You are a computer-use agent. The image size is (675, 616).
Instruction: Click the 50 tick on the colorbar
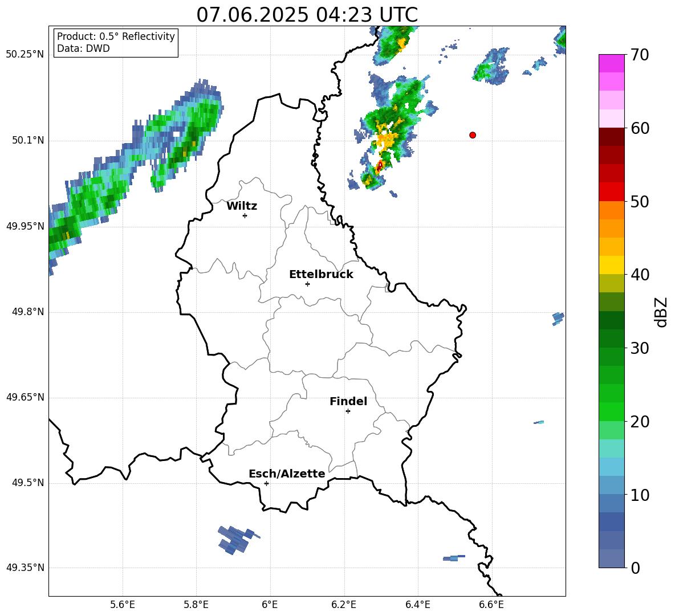640,202
